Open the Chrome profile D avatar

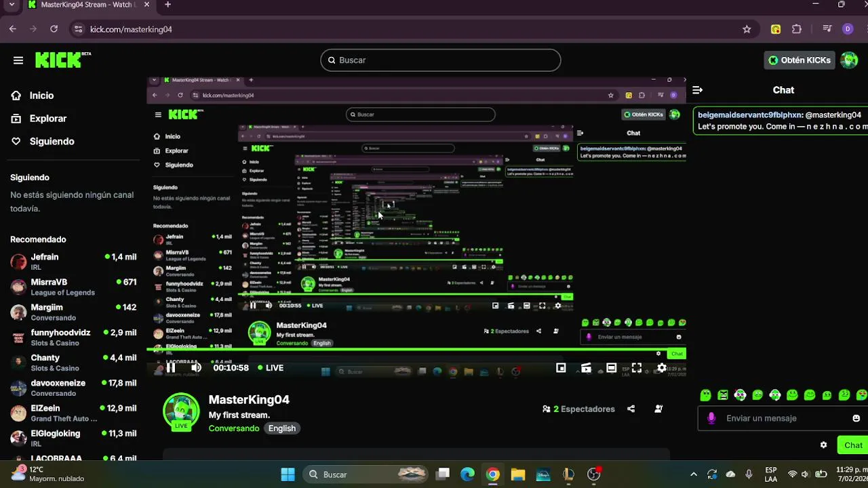(848, 29)
